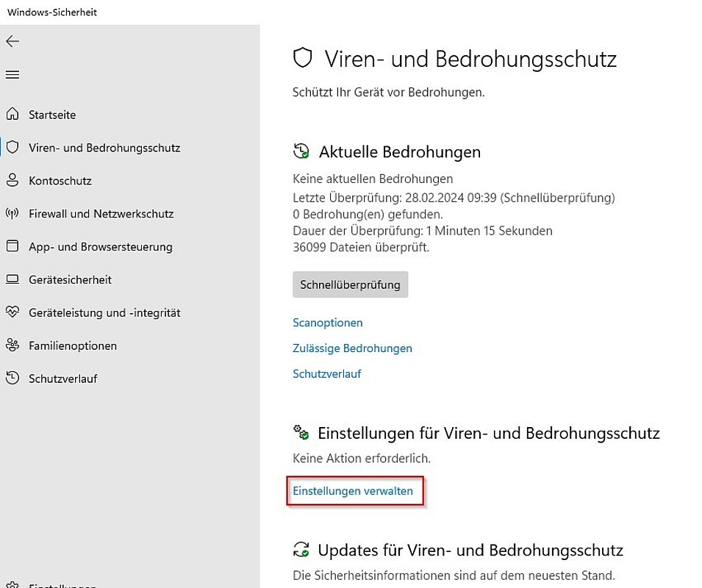
Task: Click the shield icon beside Viren- und Bedrohungsschutz in sidebar
Action: (x=12, y=147)
